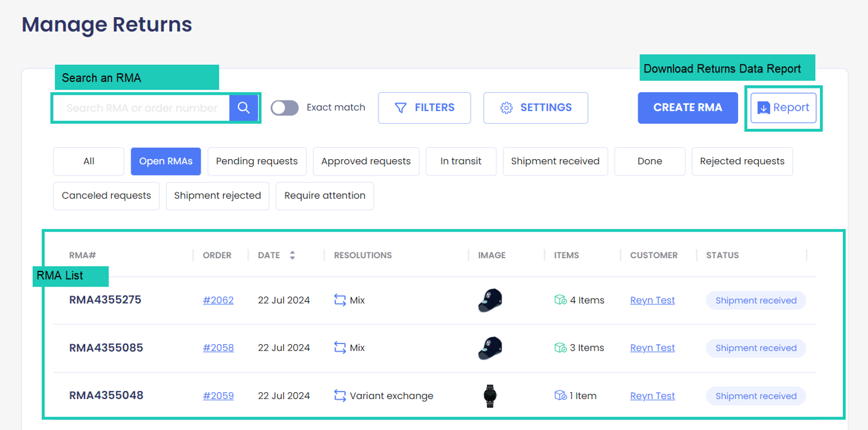
Task: Click the exchange icon beside Mix for RMA4355085
Action: pyautogui.click(x=339, y=347)
